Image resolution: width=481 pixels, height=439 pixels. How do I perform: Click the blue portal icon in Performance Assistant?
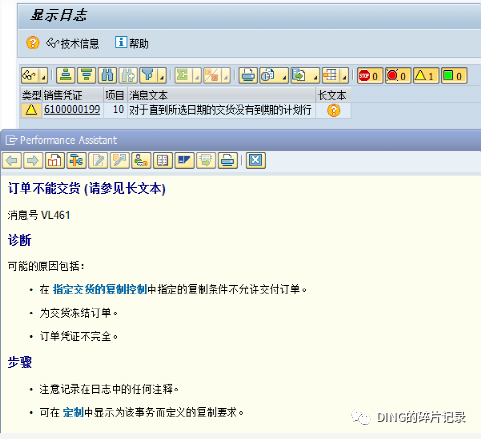point(184,161)
